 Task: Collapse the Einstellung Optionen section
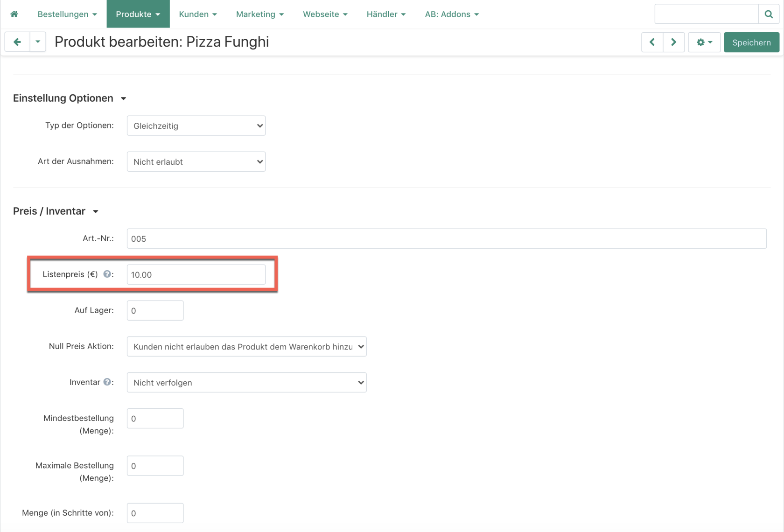(x=70, y=98)
